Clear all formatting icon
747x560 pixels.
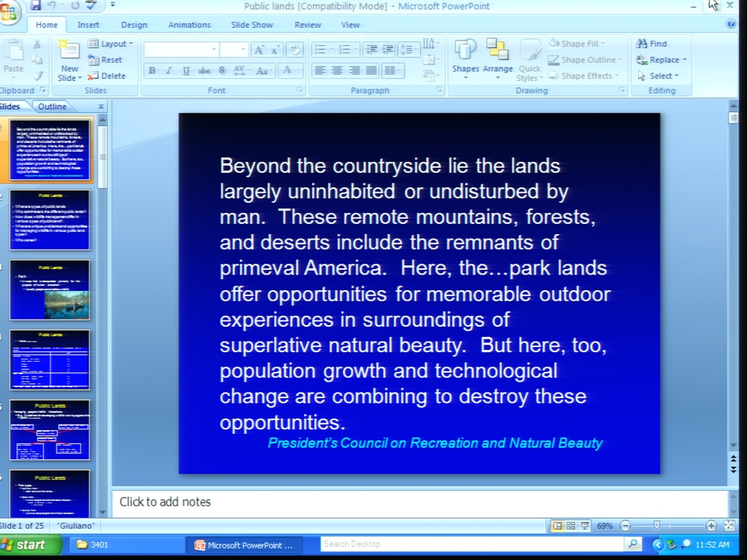(294, 50)
